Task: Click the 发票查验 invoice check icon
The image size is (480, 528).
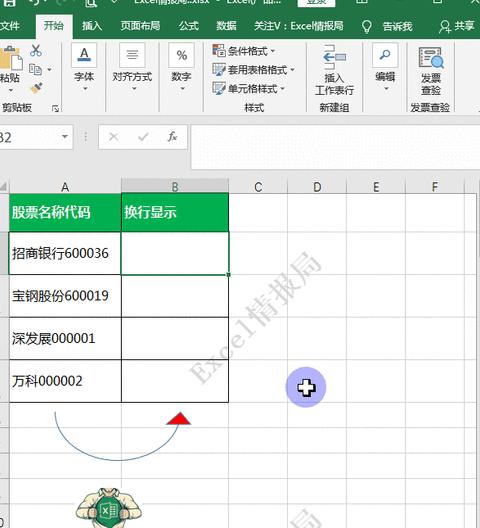Action: click(431, 58)
